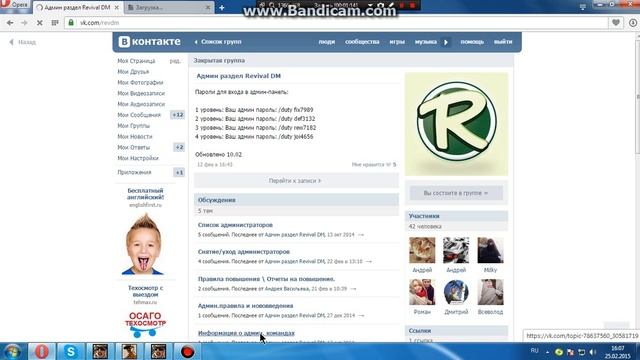Click the +12 messages counter
Viewport: 640px width, 360px height.
pos(178,115)
